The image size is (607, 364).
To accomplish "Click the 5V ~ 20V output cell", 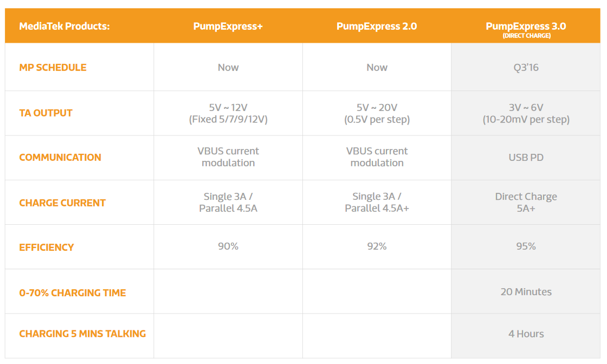I will coord(377,113).
